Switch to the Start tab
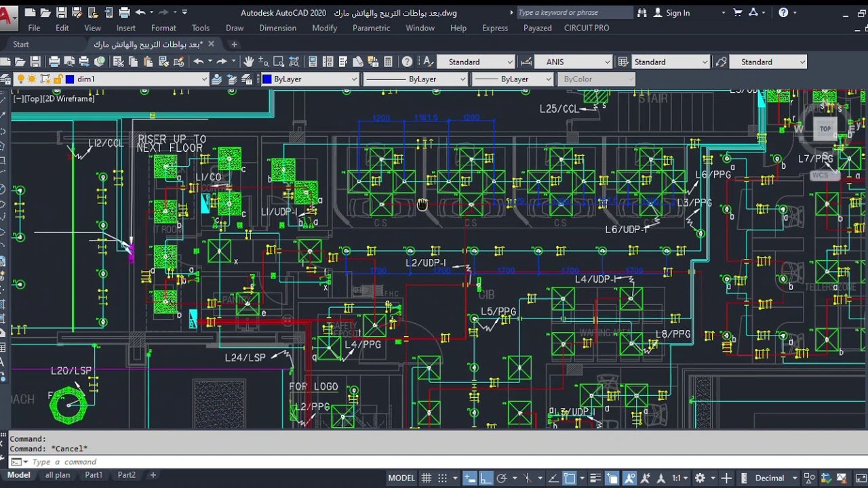This screenshot has height=488, width=868. (x=21, y=44)
